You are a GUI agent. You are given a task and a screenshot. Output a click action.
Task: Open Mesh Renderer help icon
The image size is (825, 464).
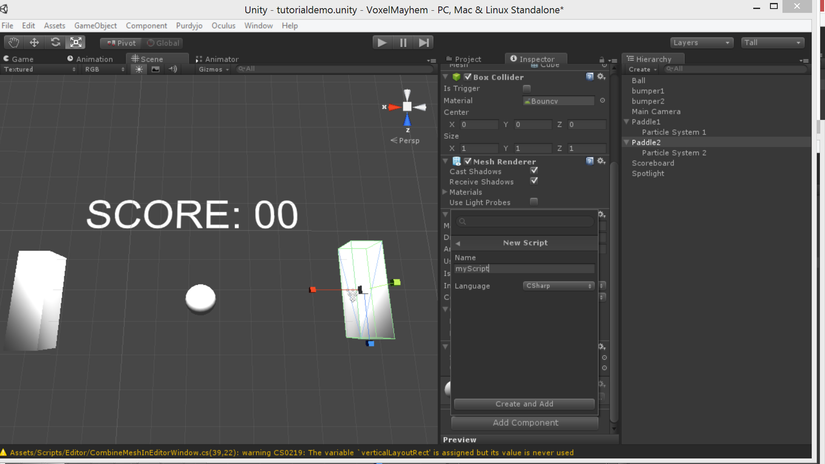(590, 161)
